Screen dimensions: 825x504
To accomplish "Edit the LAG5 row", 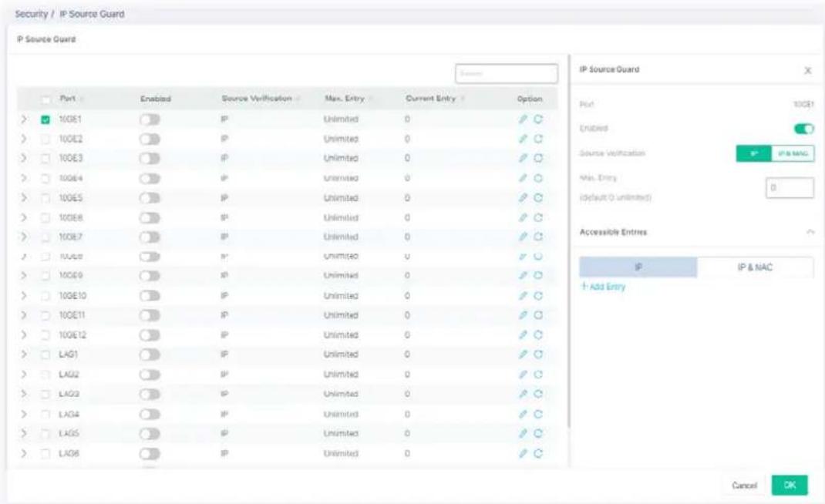I will click(523, 434).
